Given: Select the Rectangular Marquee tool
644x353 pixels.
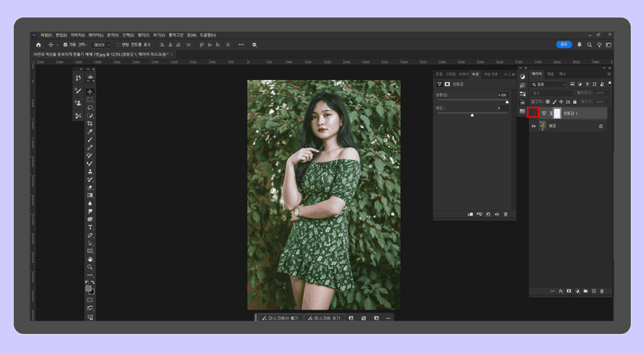Looking at the screenshot, I should (90, 99).
